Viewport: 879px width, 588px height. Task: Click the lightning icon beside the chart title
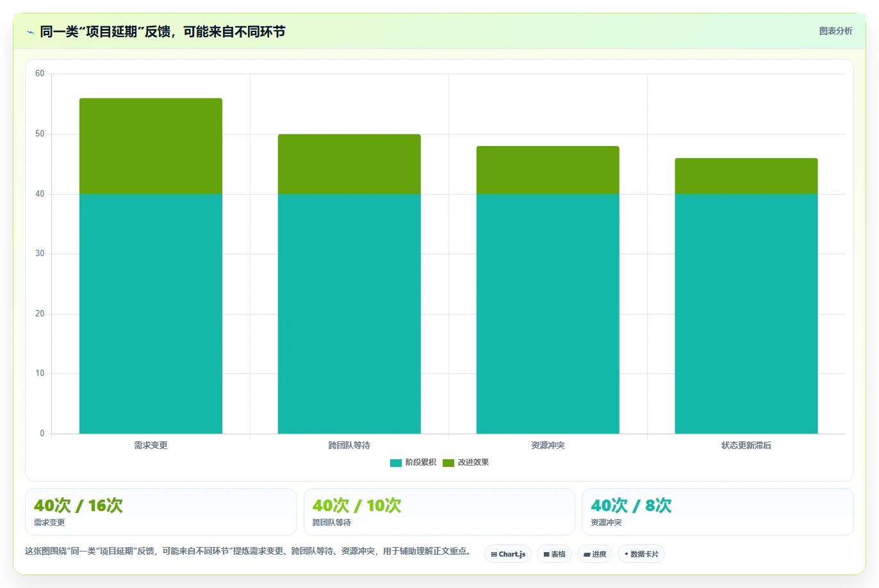pos(30,32)
